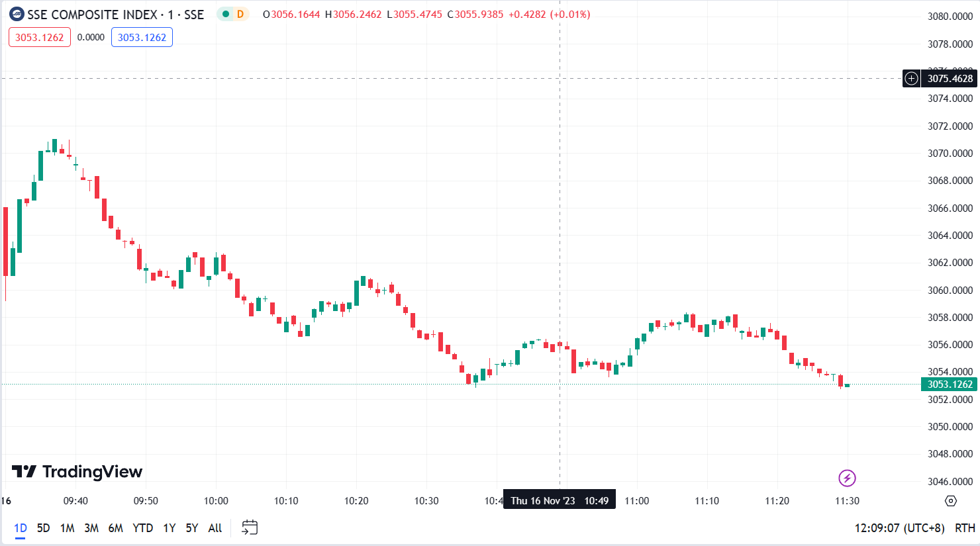
Task: Switch to the 1M range
Action: click(x=67, y=527)
